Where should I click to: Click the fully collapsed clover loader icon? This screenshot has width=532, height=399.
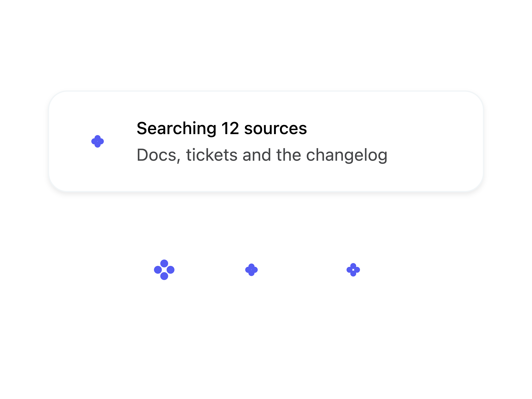(x=251, y=270)
